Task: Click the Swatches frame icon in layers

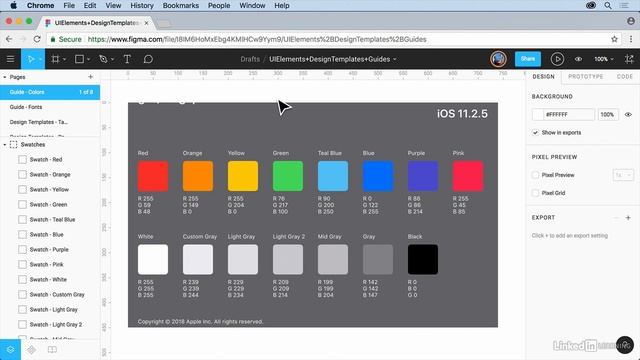Action: pyautogui.click(x=13, y=144)
